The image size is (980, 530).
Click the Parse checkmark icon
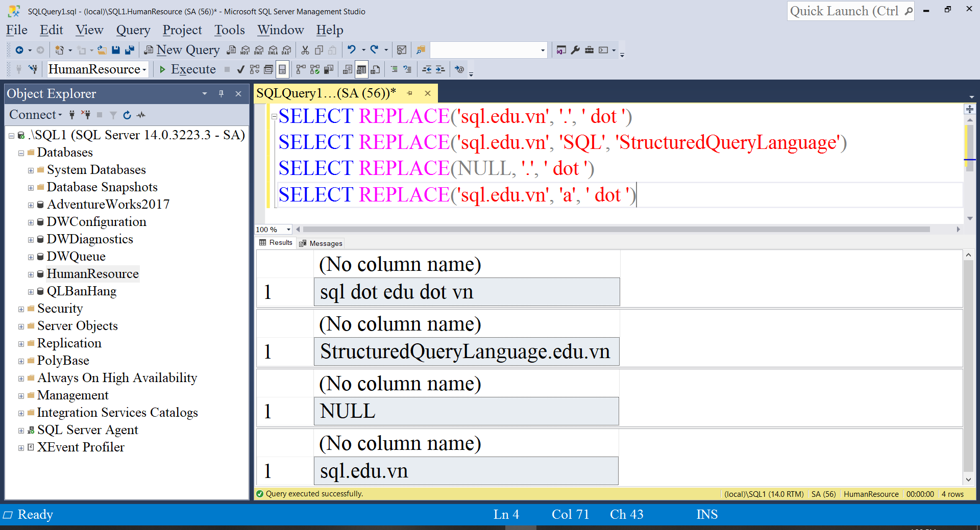241,69
